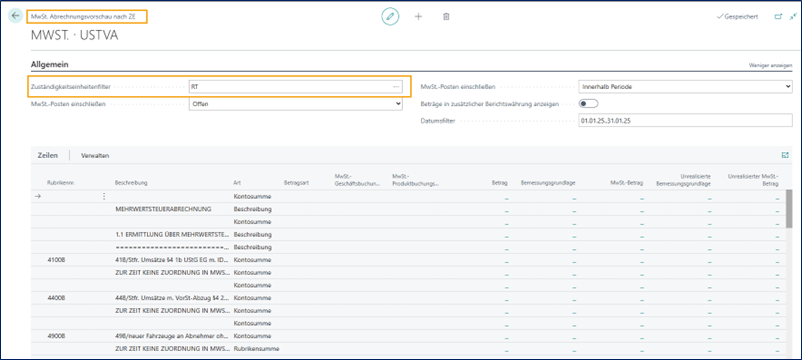Click the Gespeichert status indicator
The height and width of the screenshot is (360, 802).
pos(738,16)
